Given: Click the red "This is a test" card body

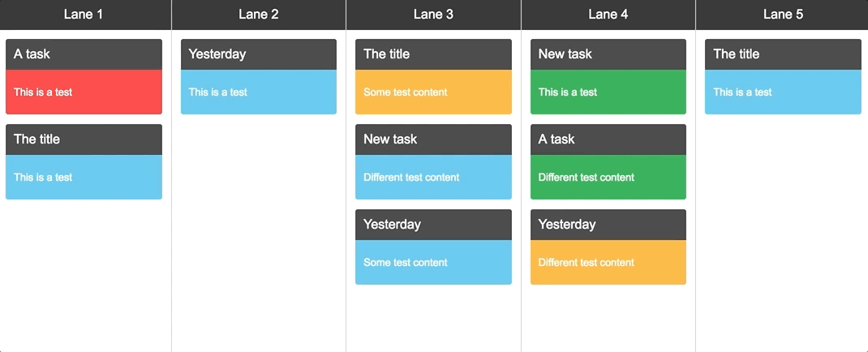Looking at the screenshot, I should 84,92.
